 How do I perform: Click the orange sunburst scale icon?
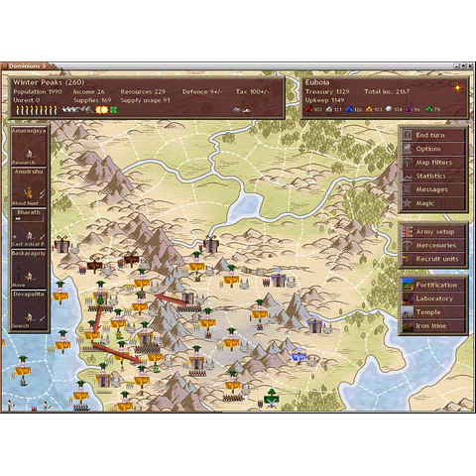[102, 109]
